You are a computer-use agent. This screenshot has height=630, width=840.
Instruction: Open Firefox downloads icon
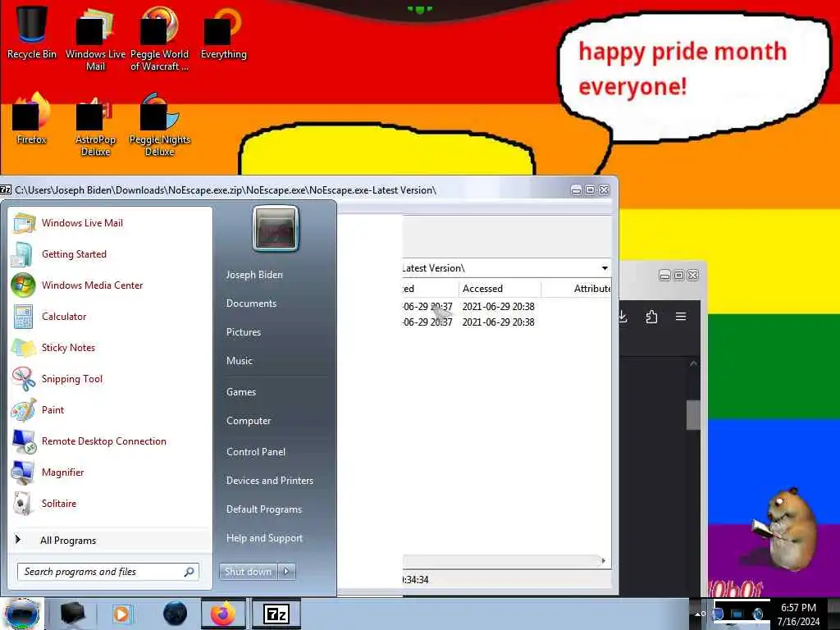[x=622, y=317]
